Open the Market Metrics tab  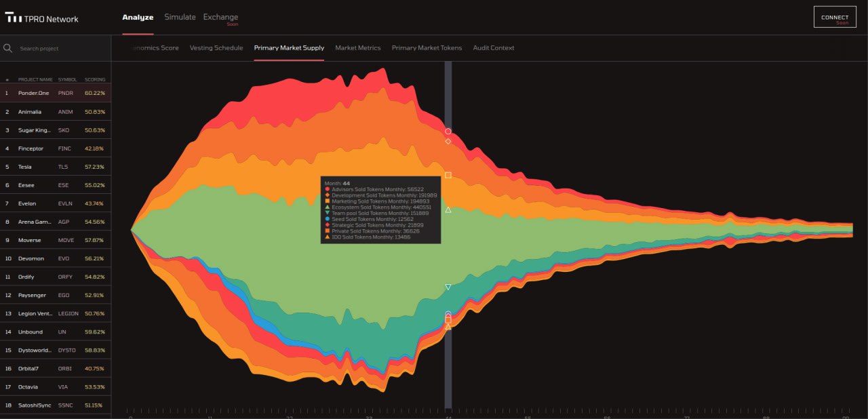[357, 48]
